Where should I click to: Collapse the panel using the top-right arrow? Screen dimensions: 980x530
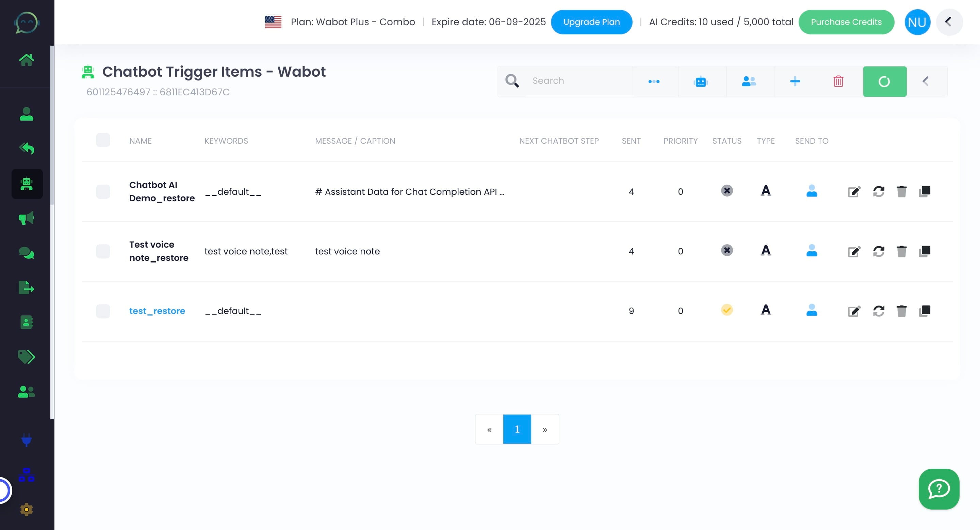click(949, 22)
